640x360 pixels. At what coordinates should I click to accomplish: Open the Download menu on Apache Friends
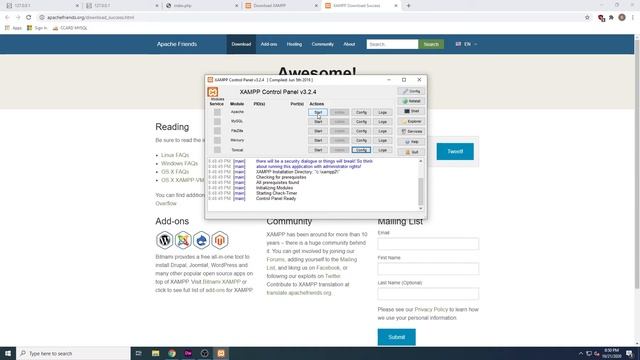(241, 44)
